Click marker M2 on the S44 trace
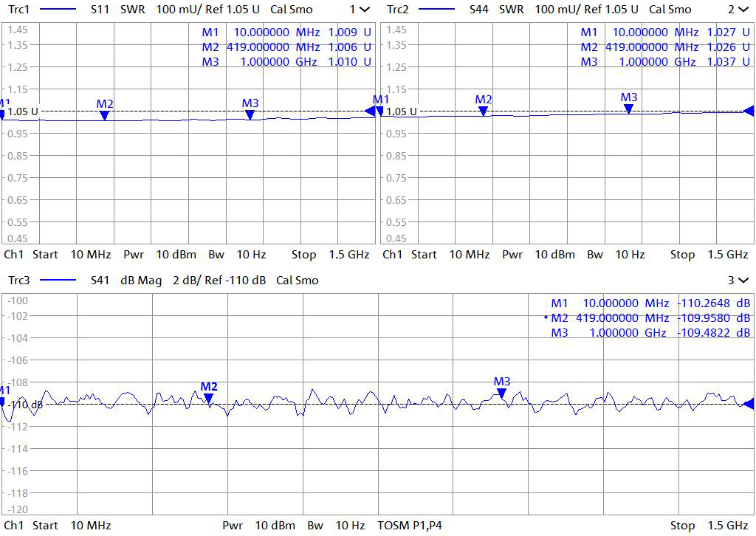The height and width of the screenshot is (536, 756). click(x=483, y=110)
